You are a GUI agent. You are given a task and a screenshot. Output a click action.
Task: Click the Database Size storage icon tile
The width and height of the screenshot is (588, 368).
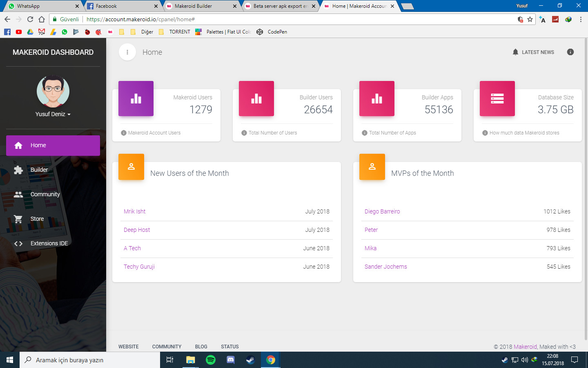point(497,99)
